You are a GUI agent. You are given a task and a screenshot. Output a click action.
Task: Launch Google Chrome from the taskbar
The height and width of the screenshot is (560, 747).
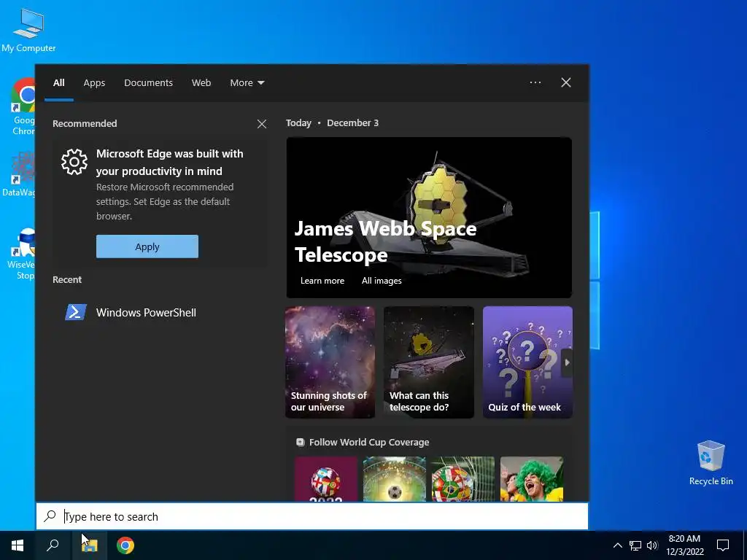coord(125,545)
